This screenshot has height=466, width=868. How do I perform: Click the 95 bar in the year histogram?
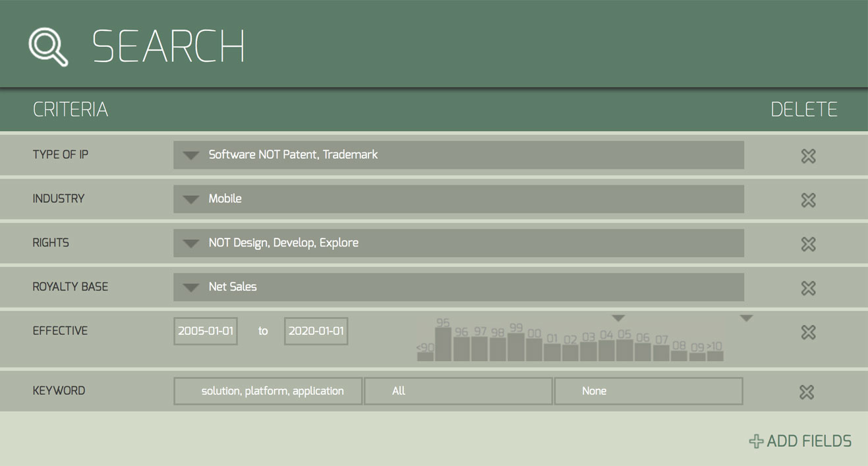click(x=443, y=344)
